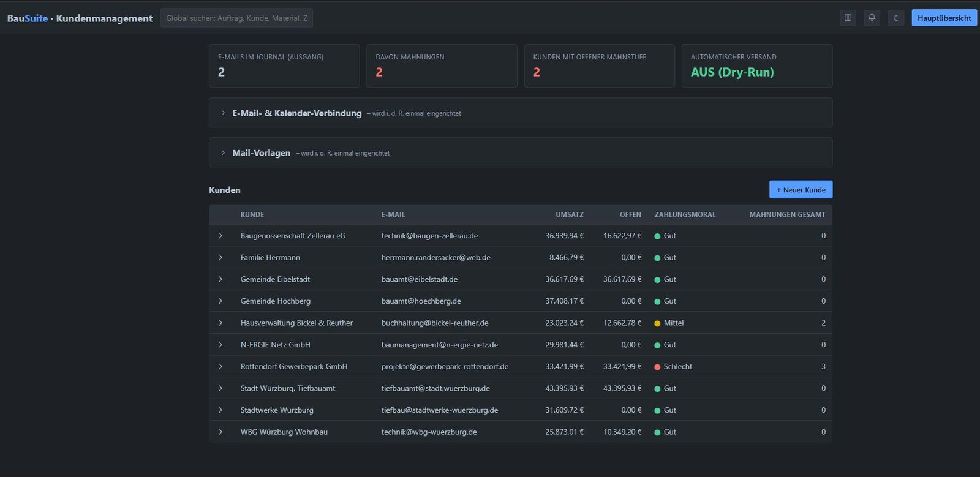The width and height of the screenshot is (980, 477).
Task: Expand the Hausverwaltung Bickel & Reuther chevron
Action: [x=221, y=323]
